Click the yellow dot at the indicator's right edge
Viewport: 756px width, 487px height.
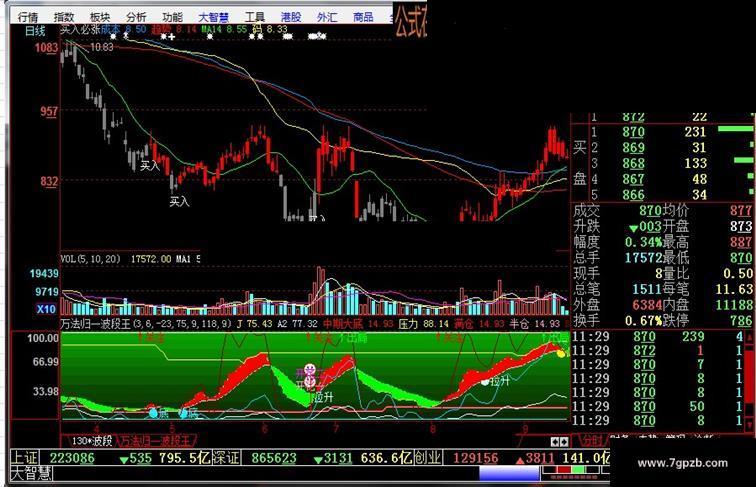(x=561, y=353)
